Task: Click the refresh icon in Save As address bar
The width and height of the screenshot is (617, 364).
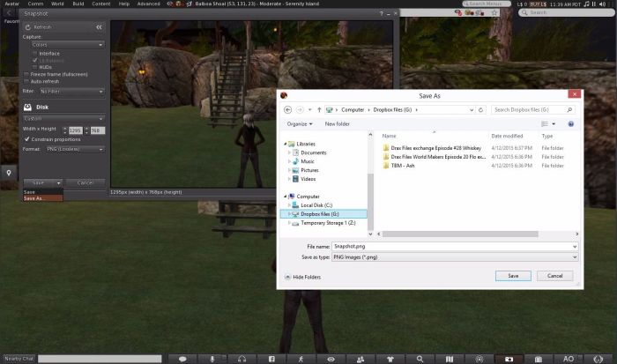Action: pos(480,110)
